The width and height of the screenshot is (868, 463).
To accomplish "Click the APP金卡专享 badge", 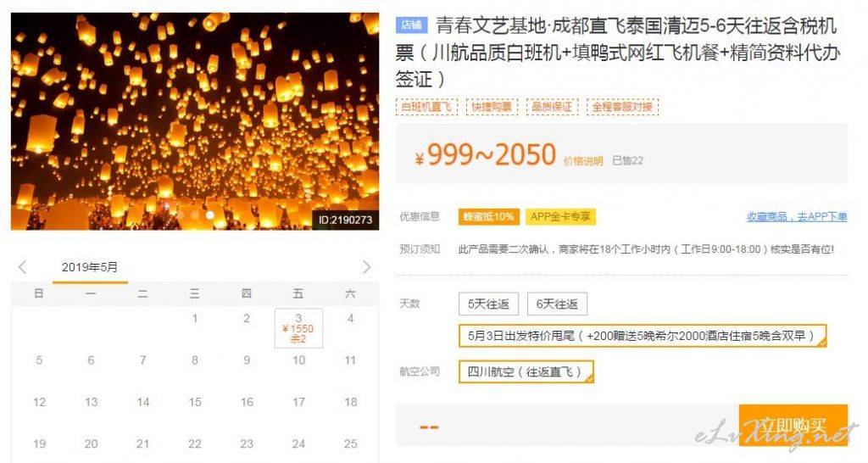I will (x=560, y=216).
